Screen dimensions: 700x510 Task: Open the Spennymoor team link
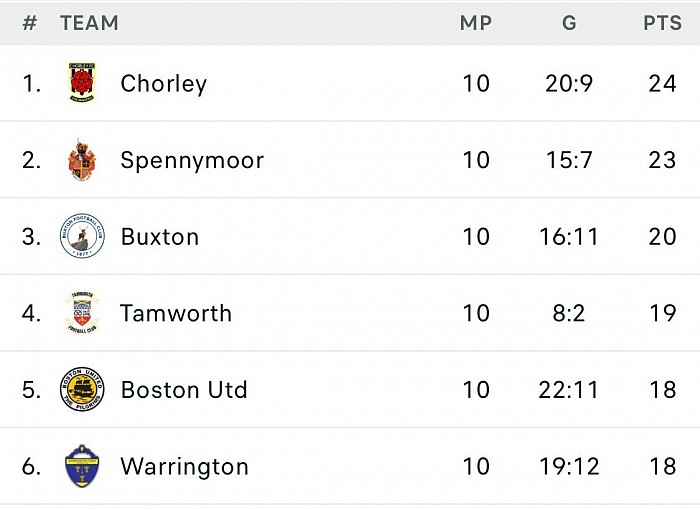(192, 160)
